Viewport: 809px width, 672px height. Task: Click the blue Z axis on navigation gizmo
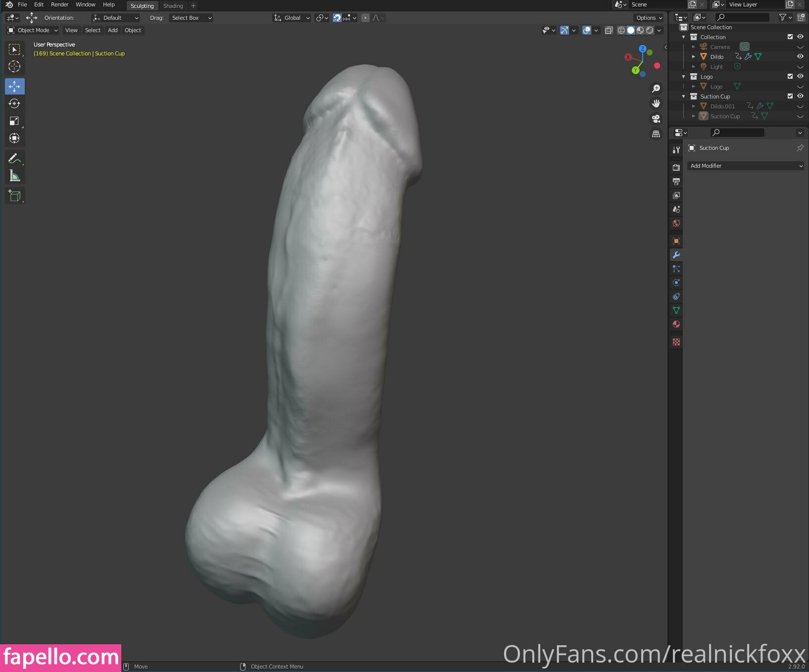point(643,49)
